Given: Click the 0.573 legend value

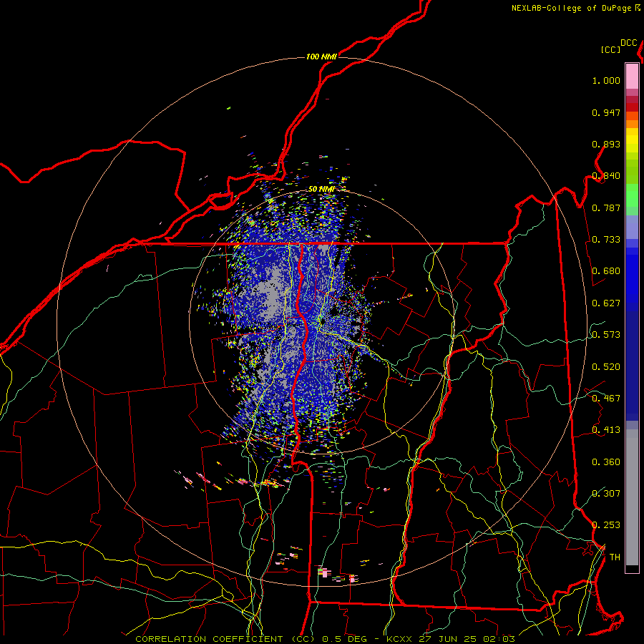Looking at the screenshot, I should [606, 335].
